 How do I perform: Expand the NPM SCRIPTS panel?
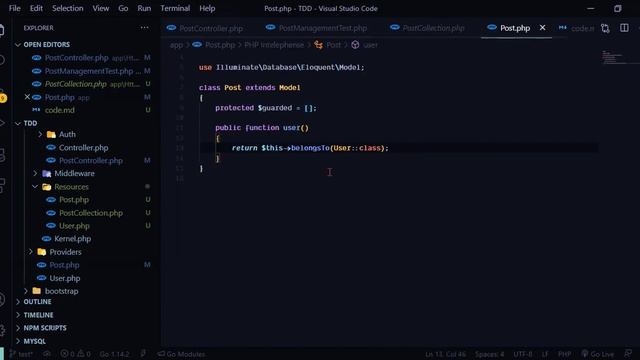45,328
